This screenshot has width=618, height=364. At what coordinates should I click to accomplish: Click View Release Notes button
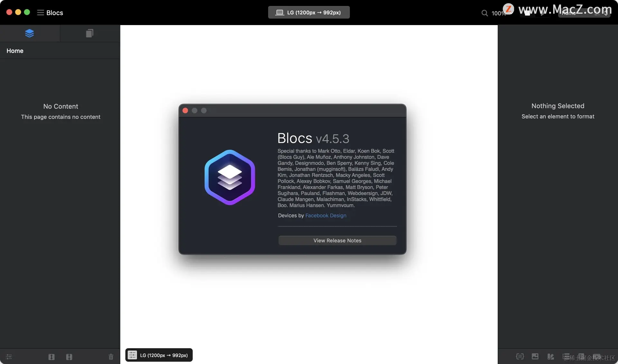[x=337, y=241]
